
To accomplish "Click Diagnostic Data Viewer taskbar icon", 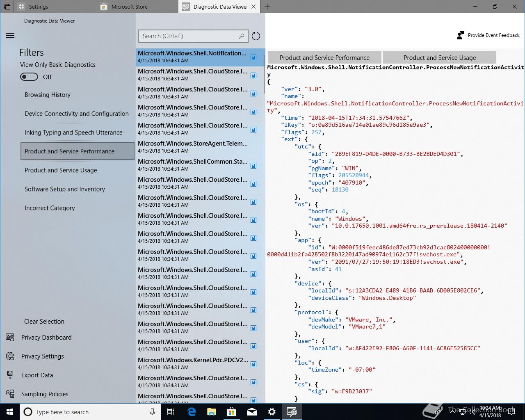I will pyautogui.click(x=292, y=412).
